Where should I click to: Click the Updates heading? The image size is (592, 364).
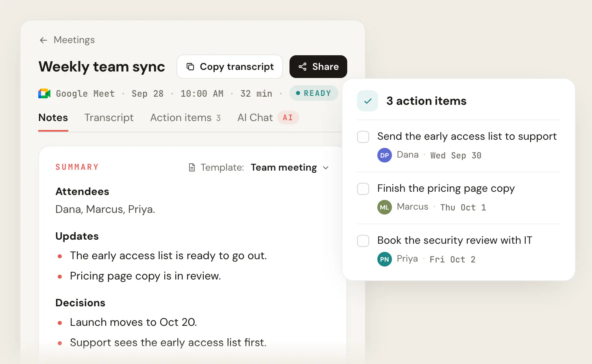click(x=77, y=236)
